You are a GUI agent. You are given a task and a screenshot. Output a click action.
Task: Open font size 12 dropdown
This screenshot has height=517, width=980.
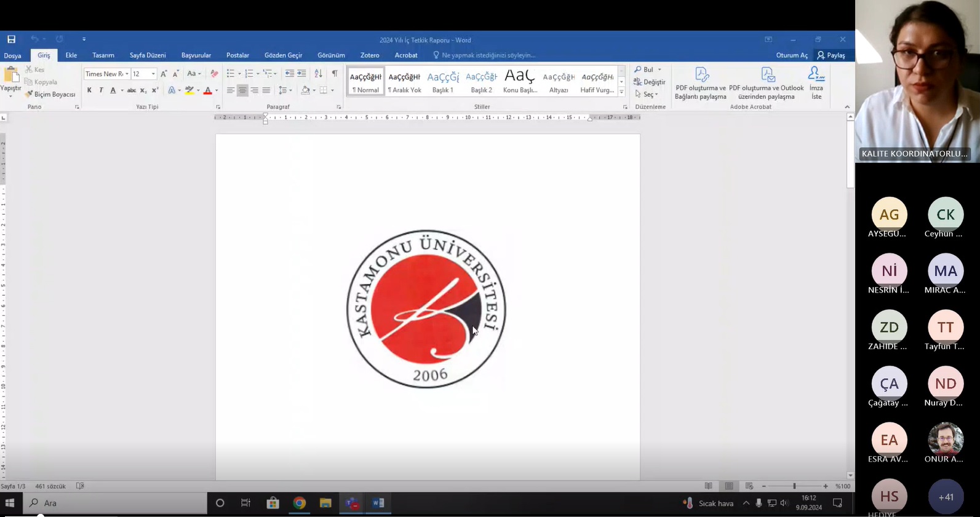coord(153,74)
